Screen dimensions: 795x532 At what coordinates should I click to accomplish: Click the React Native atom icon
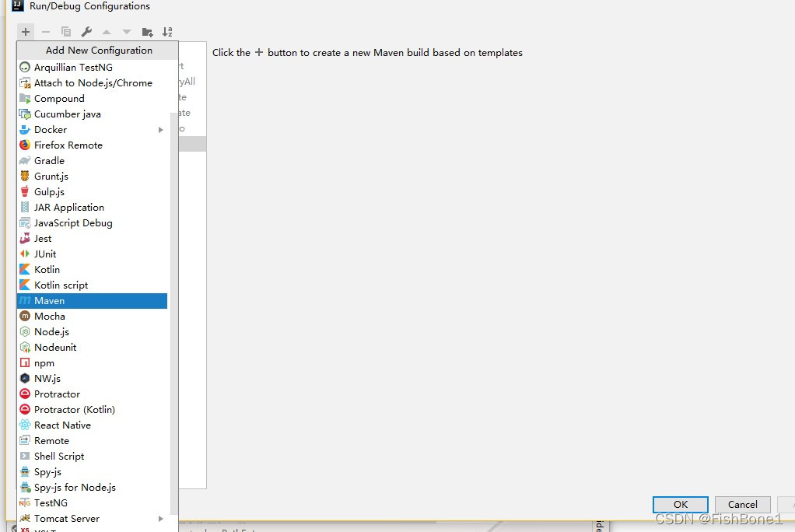(25, 425)
